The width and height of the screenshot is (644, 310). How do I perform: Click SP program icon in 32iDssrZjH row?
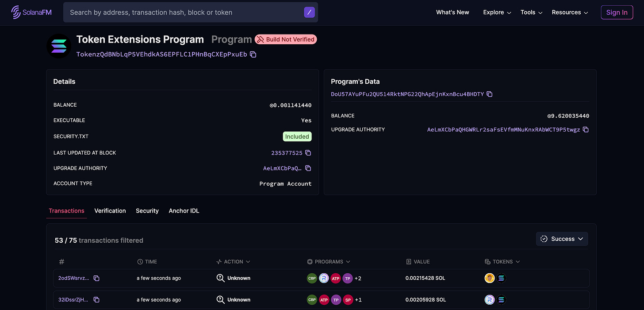tap(348, 300)
